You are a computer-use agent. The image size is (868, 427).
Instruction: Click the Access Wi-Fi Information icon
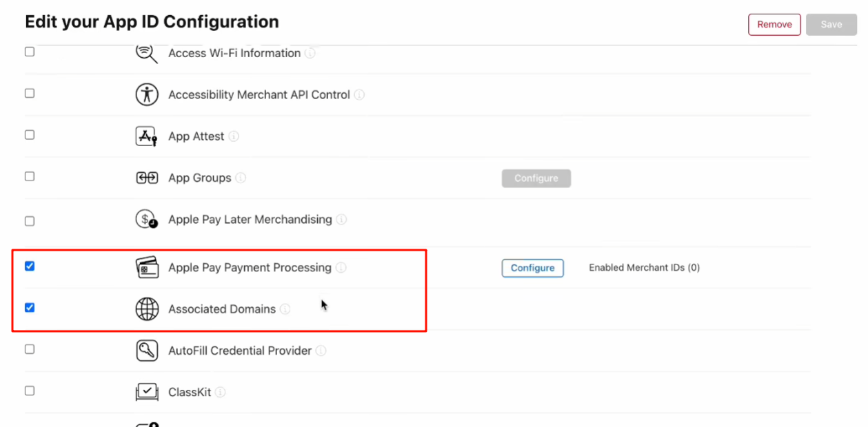(x=147, y=53)
